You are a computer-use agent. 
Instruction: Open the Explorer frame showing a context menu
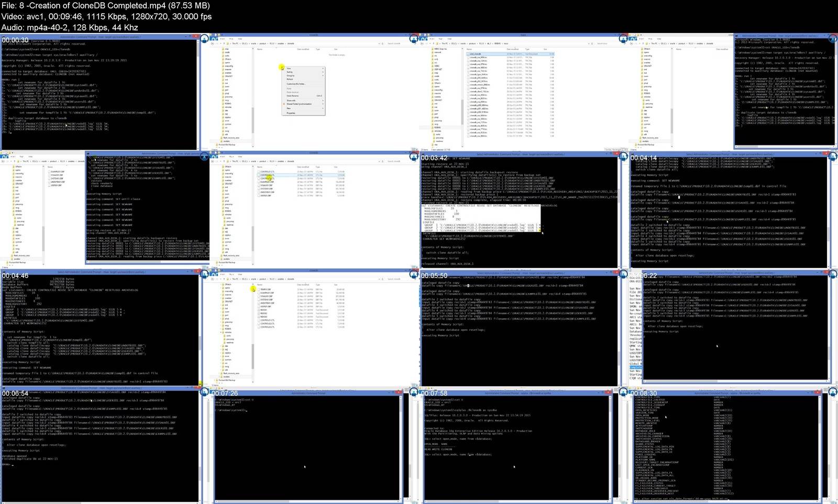point(313,93)
